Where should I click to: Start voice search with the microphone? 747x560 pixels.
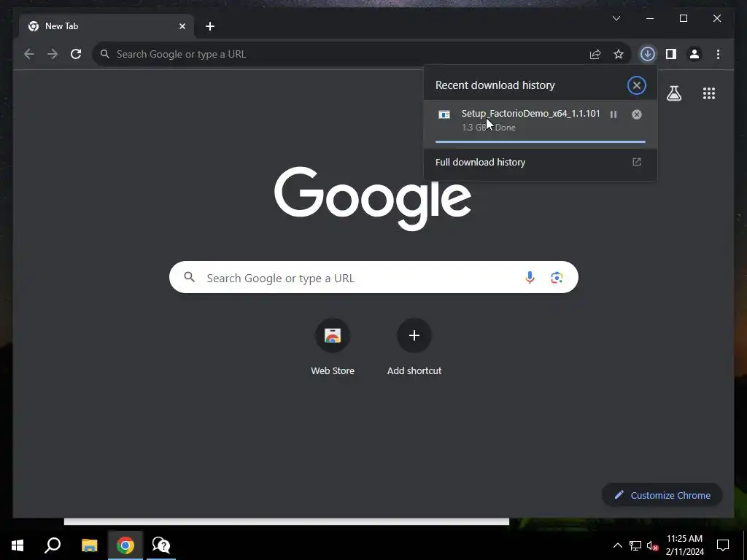tap(530, 278)
